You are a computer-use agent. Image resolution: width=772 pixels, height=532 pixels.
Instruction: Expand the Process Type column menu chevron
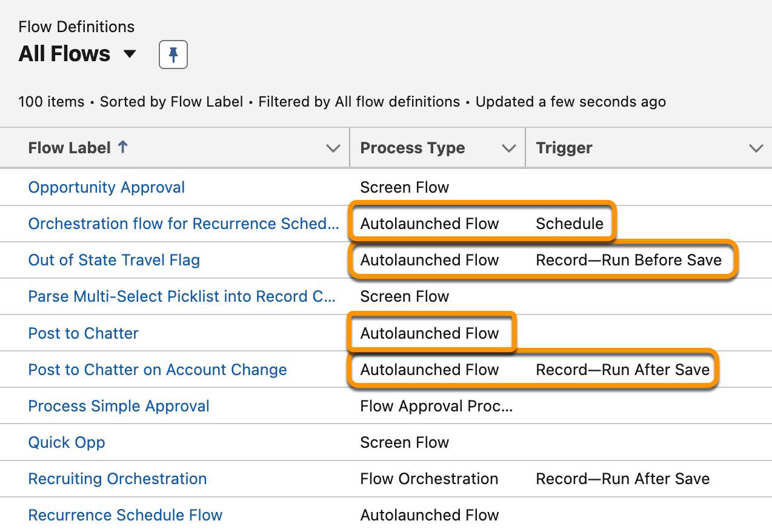pos(509,148)
